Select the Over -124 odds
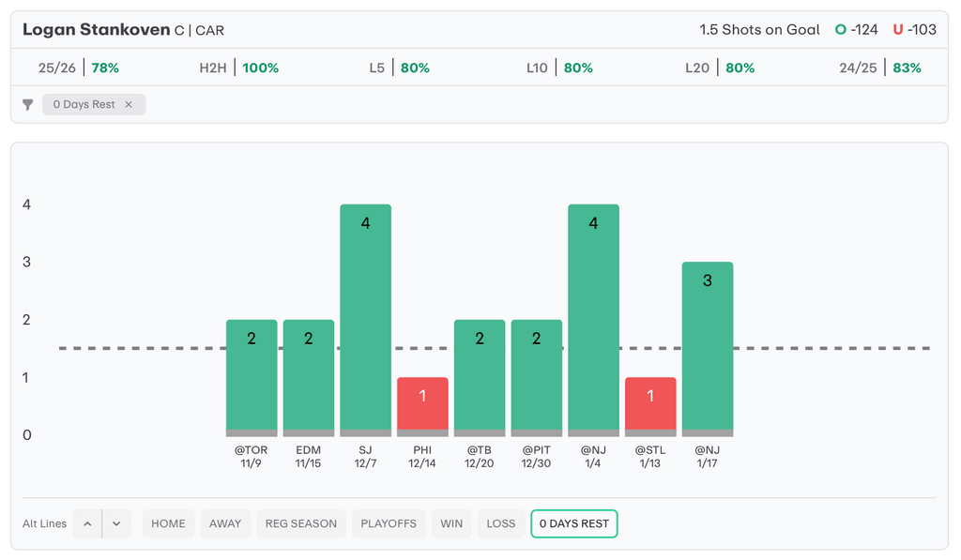 click(x=857, y=30)
